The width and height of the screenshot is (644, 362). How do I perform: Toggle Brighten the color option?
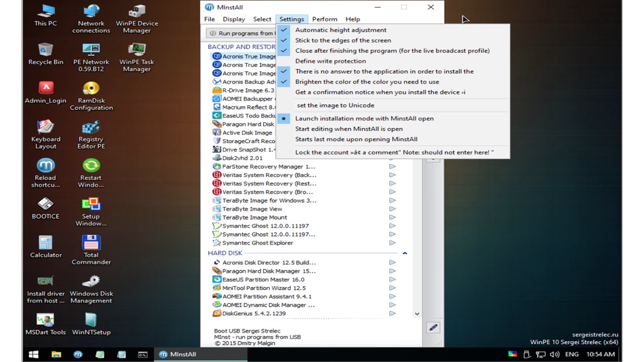[392, 81]
